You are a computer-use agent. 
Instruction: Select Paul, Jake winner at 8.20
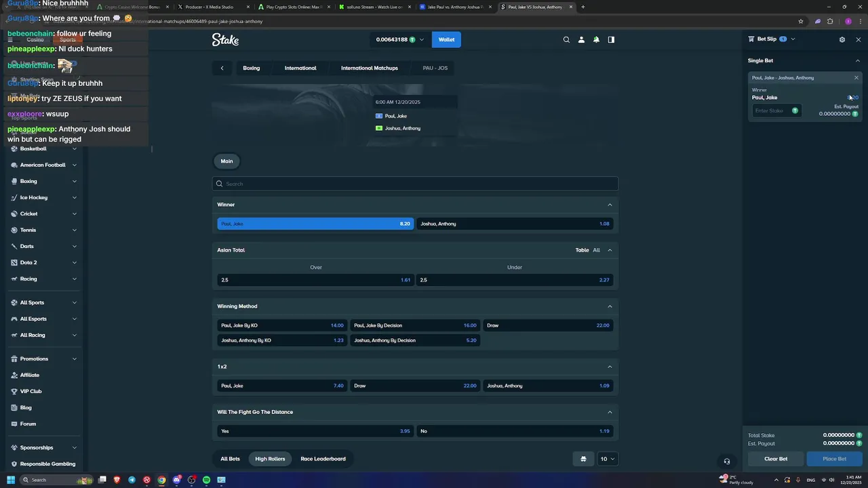315,224
